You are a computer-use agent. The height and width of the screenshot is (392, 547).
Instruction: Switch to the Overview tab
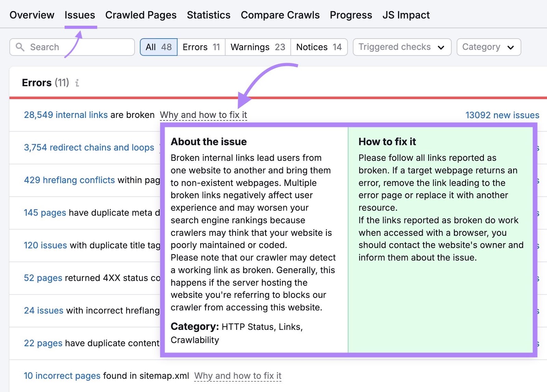click(x=32, y=15)
